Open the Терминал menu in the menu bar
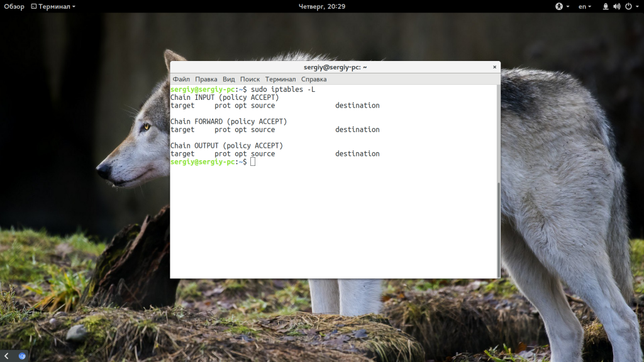The height and width of the screenshot is (362, 644). click(x=280, y=79)
